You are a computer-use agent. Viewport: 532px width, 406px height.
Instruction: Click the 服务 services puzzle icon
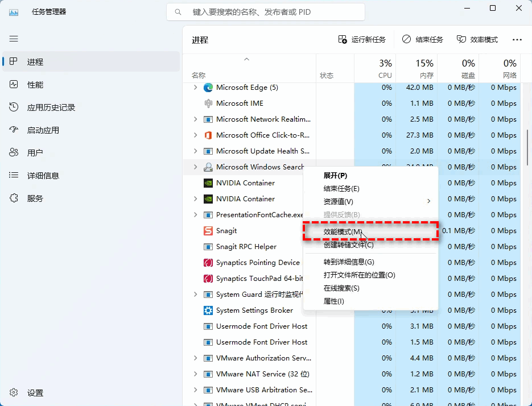coord(14,198)
